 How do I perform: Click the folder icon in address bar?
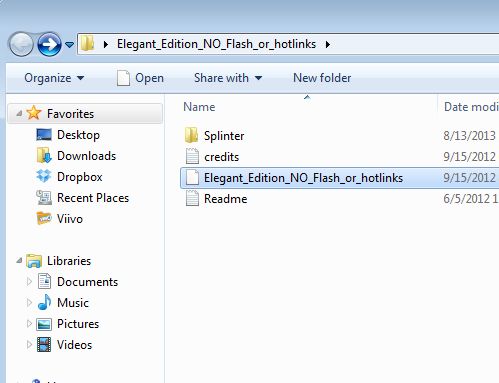pos(87,44)
